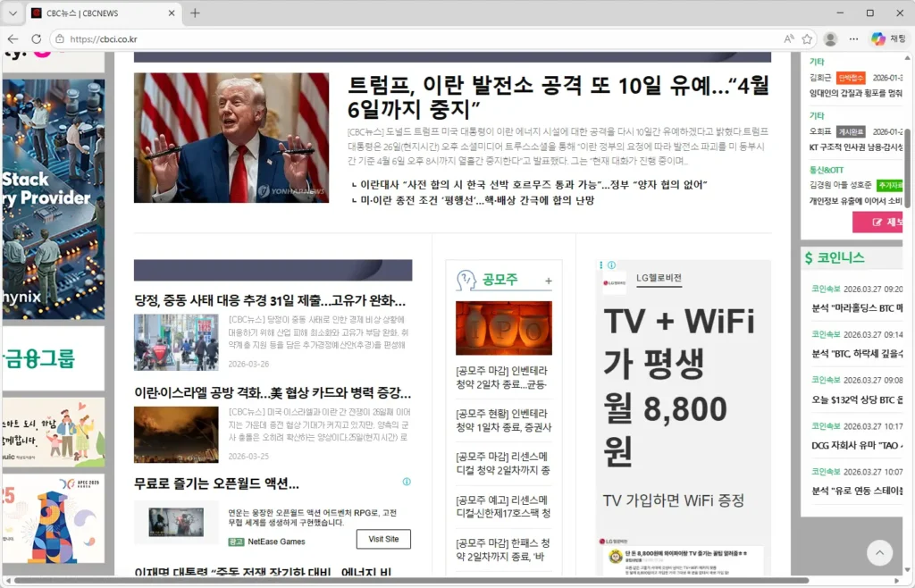Open the browser tab list chevron
The height and width of the screenshot is (588, 915).
13,13
